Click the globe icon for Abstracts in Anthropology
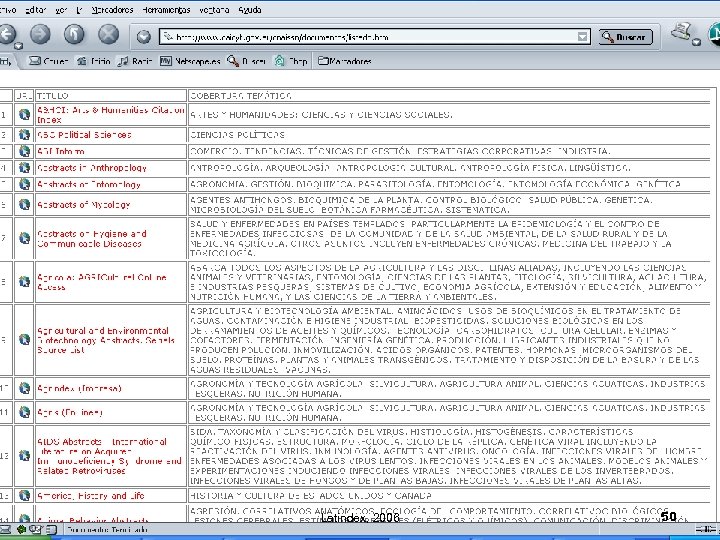720x540 pixels. click(24, 168)
